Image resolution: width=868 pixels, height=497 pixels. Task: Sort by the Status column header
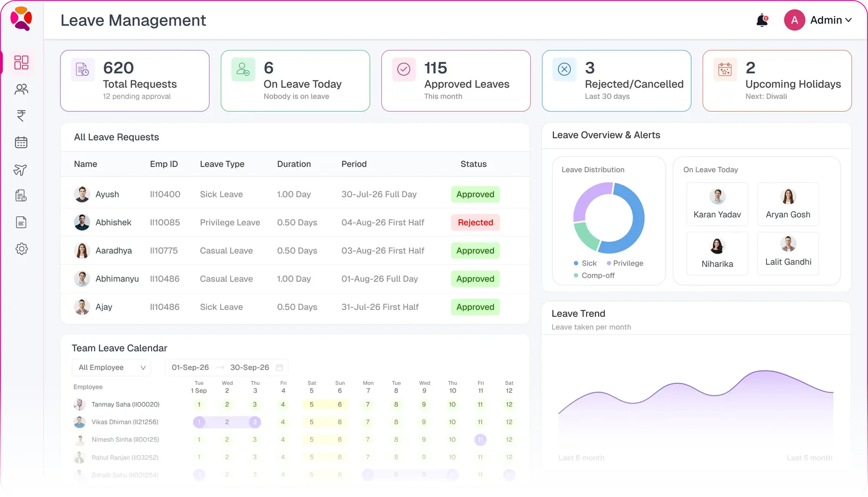click(473, 164)
